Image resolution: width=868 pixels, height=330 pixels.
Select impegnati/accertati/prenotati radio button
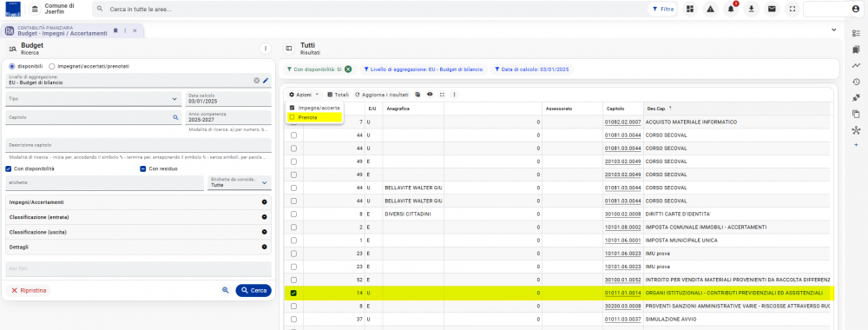[x=52, y=66]
